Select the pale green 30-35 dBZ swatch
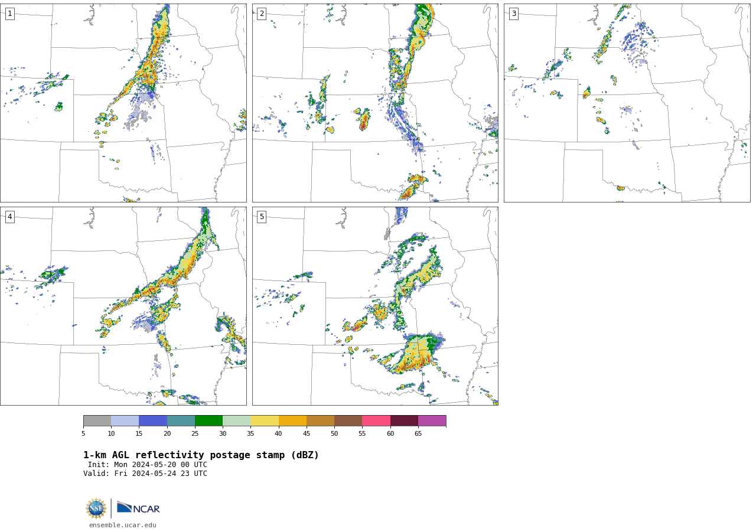 coord(236,421)
